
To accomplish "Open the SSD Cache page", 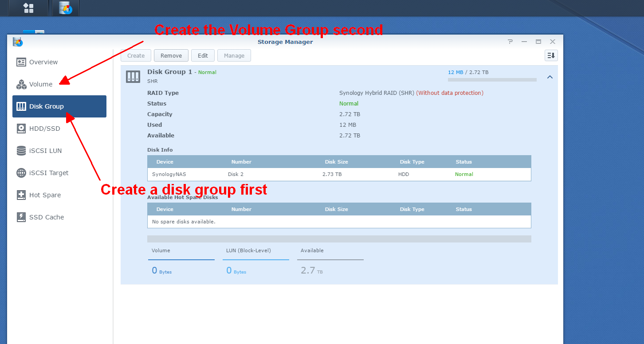I will point(59,217).
